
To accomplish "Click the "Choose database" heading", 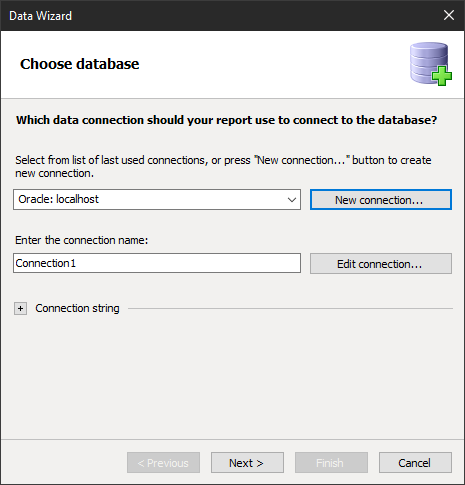I will pos(80,64).
